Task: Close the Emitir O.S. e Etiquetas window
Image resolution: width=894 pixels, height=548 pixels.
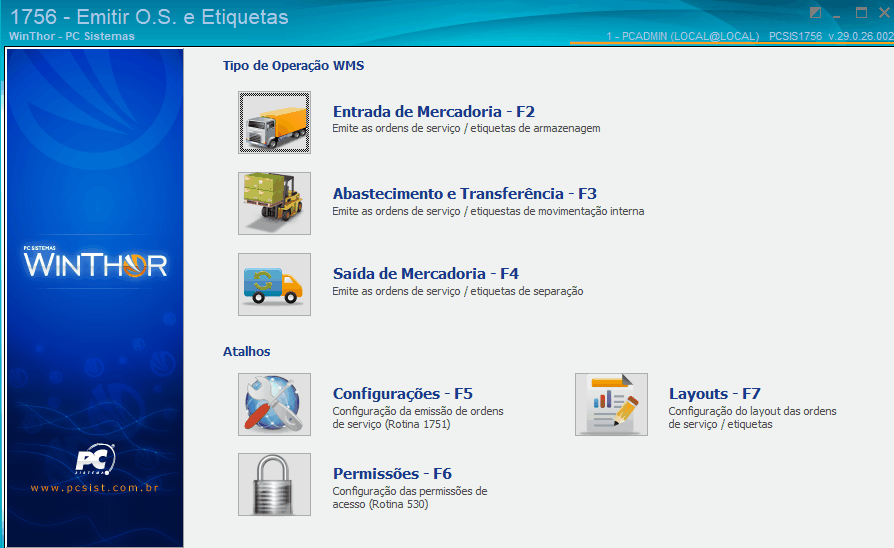Action: pos(884,13)
